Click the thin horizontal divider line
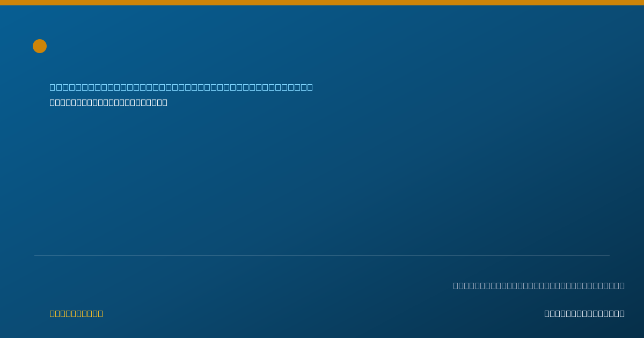Image resolution: width=644 pixels, height=338 pixels. [322, 255]
